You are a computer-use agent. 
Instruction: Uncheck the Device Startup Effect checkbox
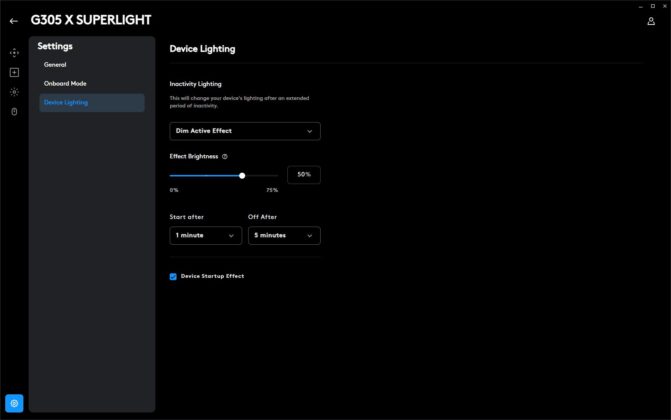pyautogui.click(x=173, y=277)
